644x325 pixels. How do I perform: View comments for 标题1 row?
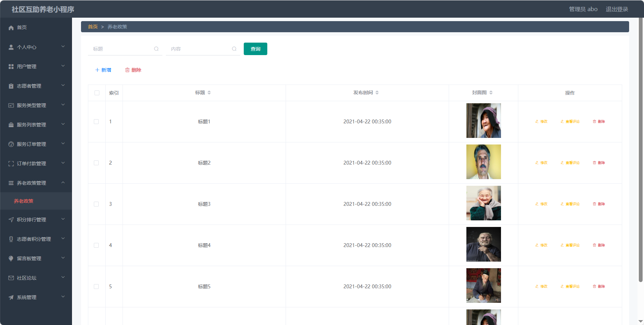pyautogui.click(x=570, y=122)
